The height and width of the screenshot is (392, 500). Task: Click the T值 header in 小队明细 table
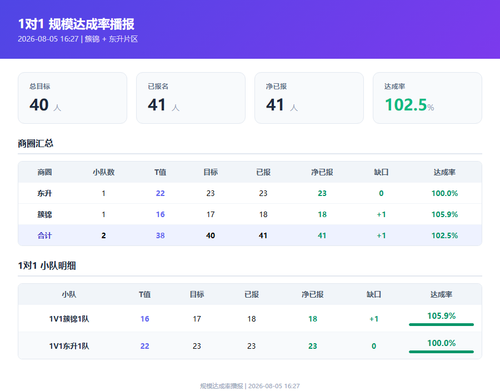[145, 294]
